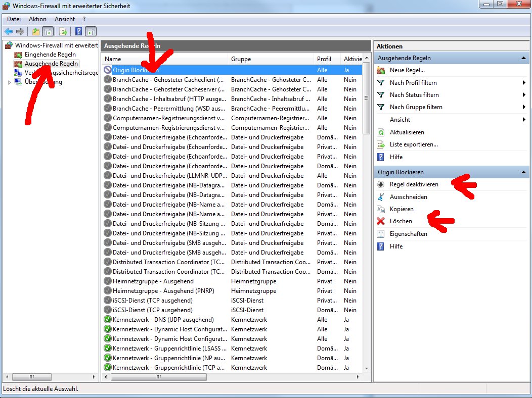532x398 pixels.
Task: Select Kernnetzwerk - Gruppenrichtlinie (LSASS rule
Action: click(233, 348)
